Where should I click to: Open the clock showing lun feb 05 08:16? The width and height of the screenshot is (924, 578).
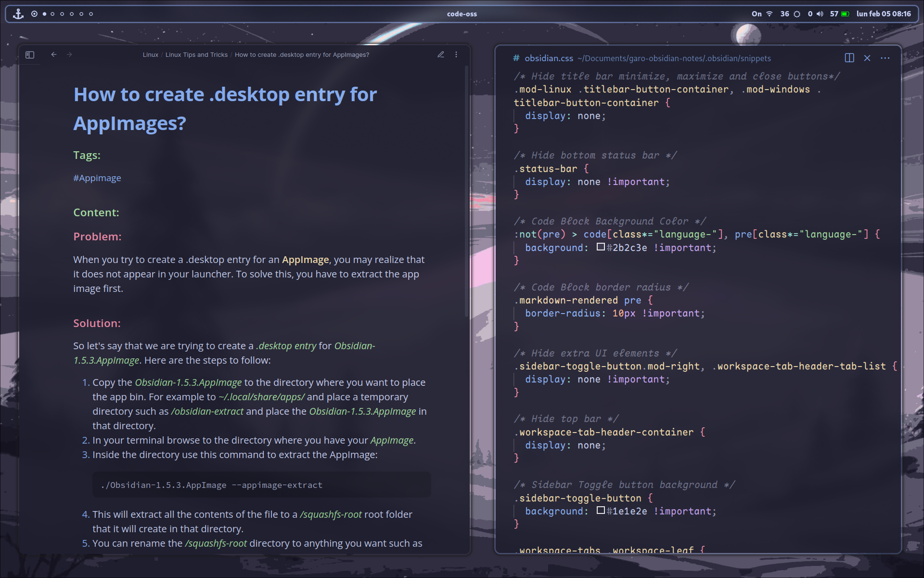884,14
